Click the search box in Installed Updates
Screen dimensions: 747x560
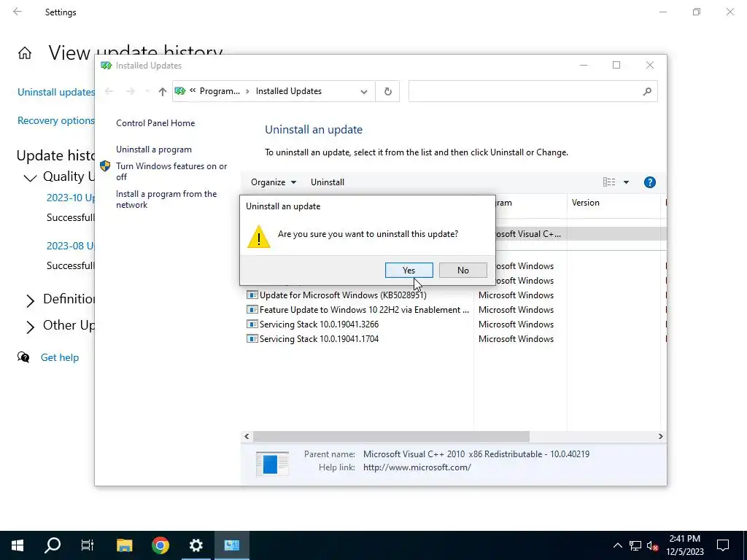click(x=533, y=91)
